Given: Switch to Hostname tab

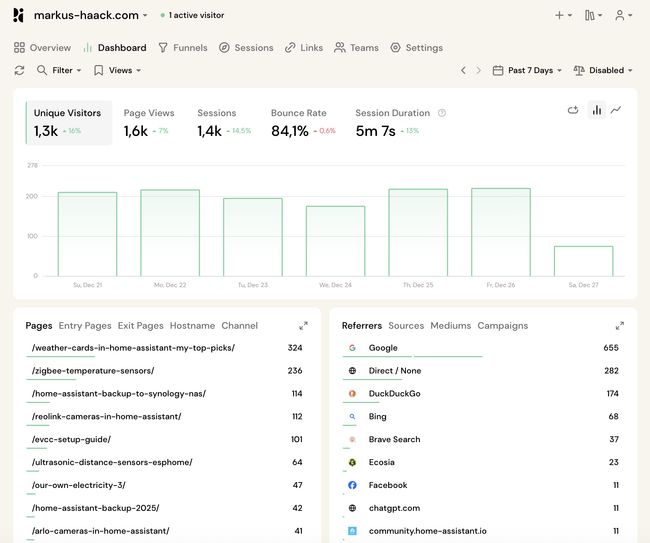Looking at the screenshot, I should click(x=192, y=326).
